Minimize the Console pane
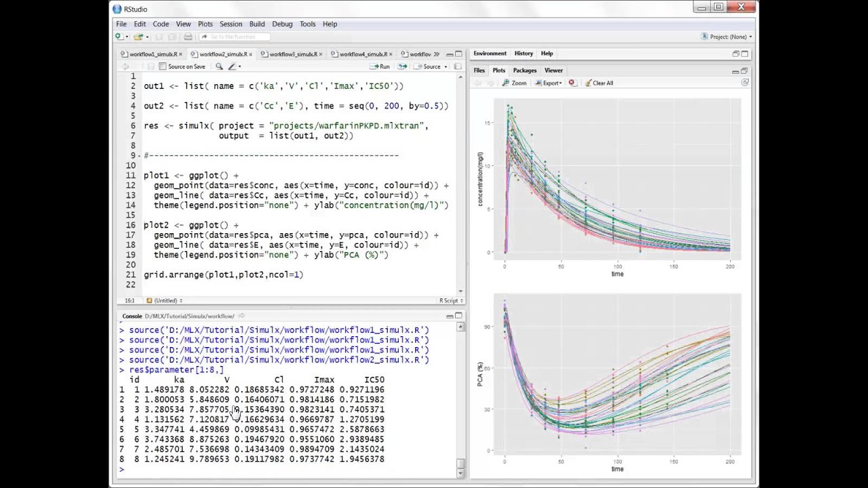Image resolution: width=868 pixels, height=488 pixels. [450, 316]
